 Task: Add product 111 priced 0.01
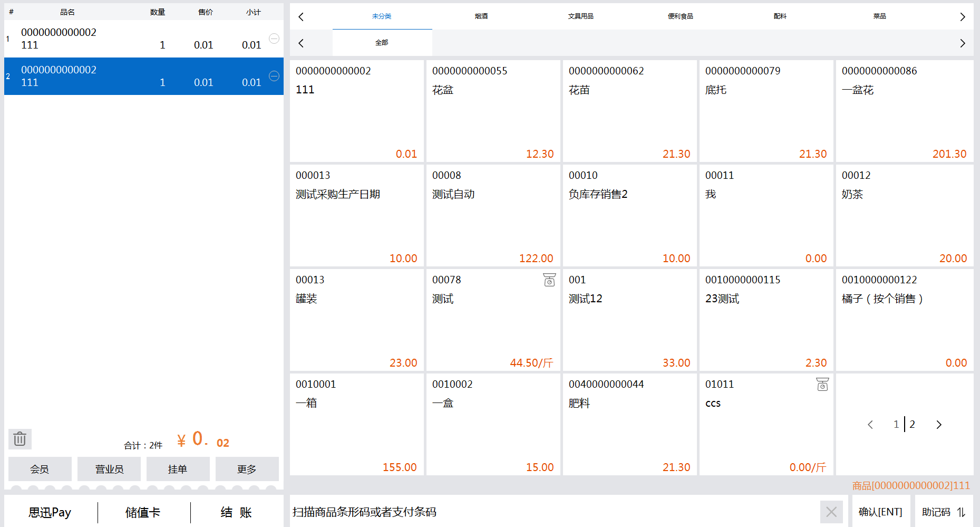coord(357,111)
